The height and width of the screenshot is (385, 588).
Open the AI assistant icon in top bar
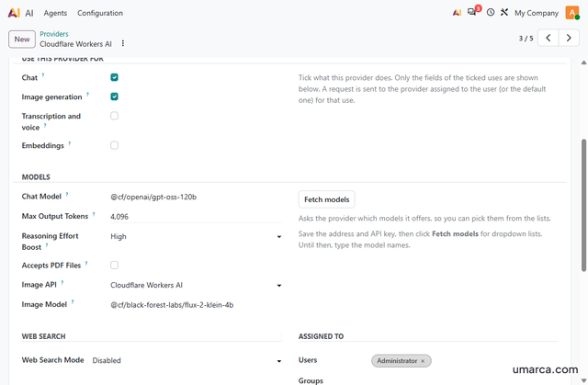click(x=457, y=13)
